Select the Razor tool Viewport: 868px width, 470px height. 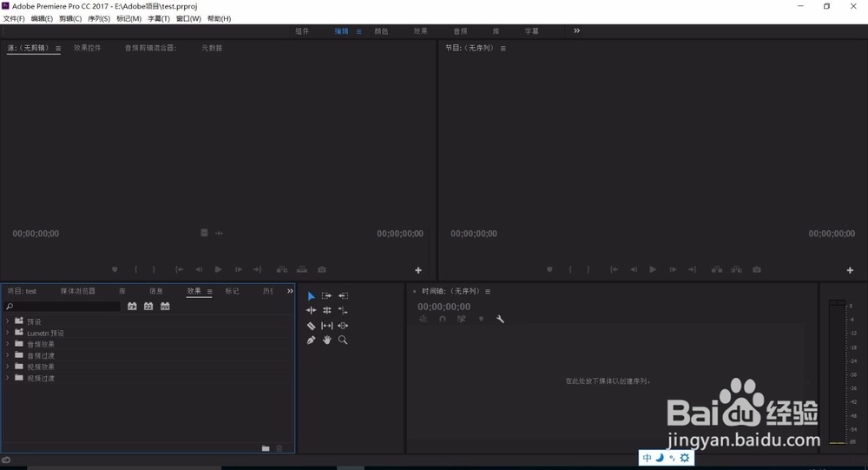click(311, 326)
